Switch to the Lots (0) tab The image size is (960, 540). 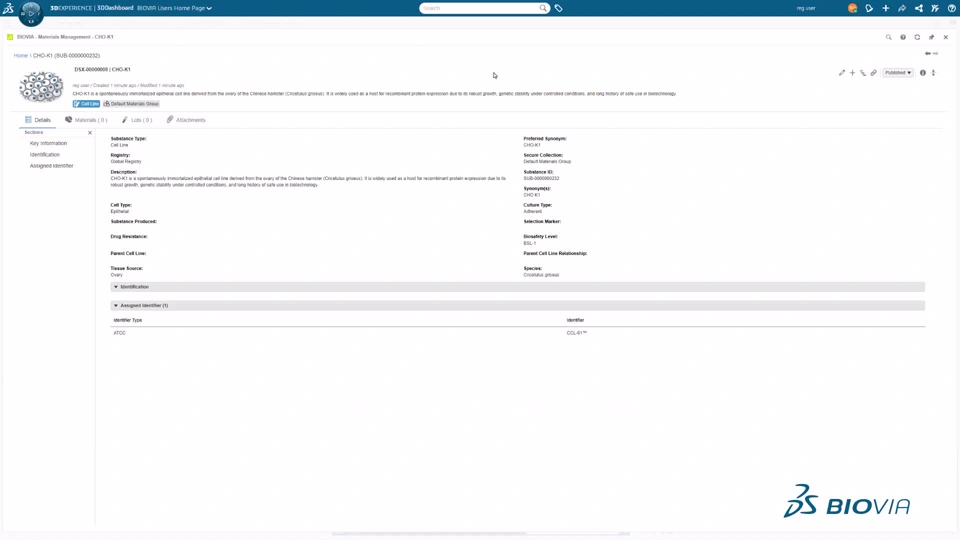tap(137, 120)
